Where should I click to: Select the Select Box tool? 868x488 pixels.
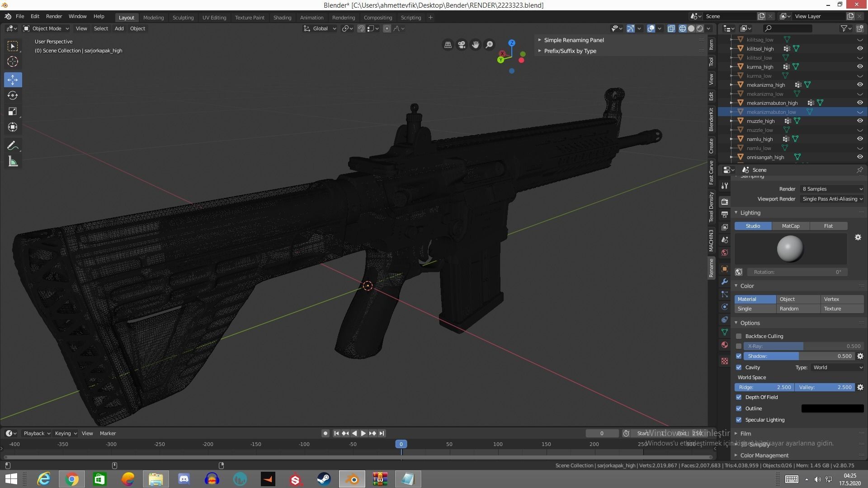(13, 46)
